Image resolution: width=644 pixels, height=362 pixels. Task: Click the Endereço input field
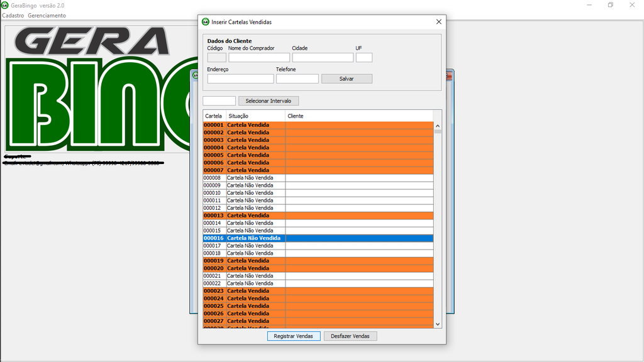coord(240,79)
